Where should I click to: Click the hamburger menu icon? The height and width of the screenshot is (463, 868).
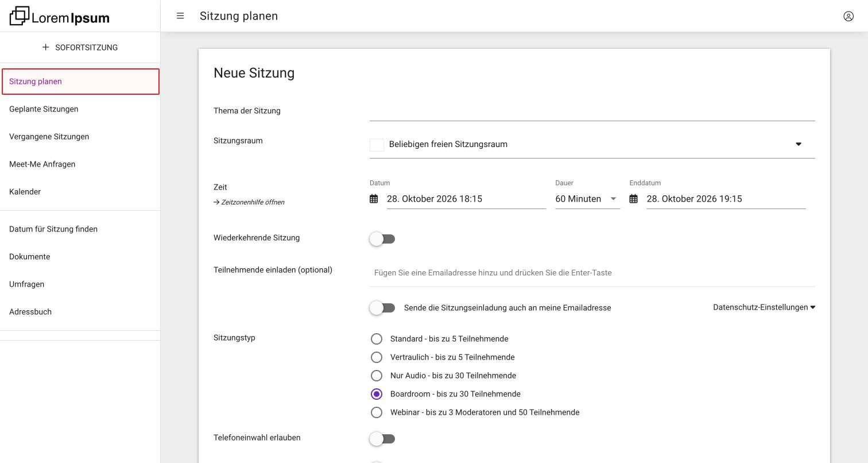click(x=180, y=16)
